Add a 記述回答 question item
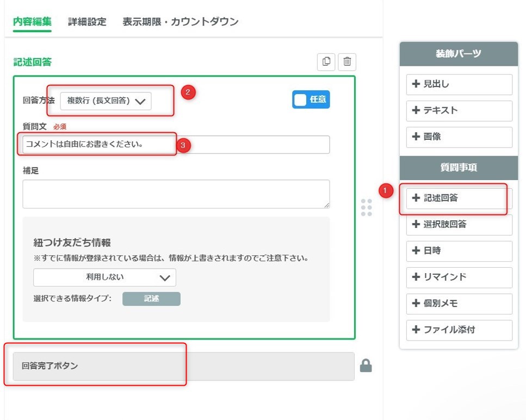The image size is (526, 420). [459, 198]
